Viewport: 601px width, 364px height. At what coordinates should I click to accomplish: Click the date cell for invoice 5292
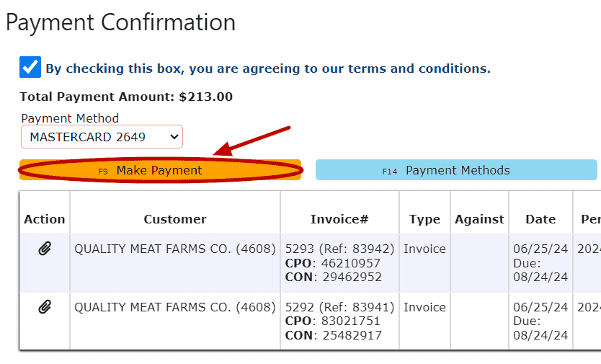point(540,321)
